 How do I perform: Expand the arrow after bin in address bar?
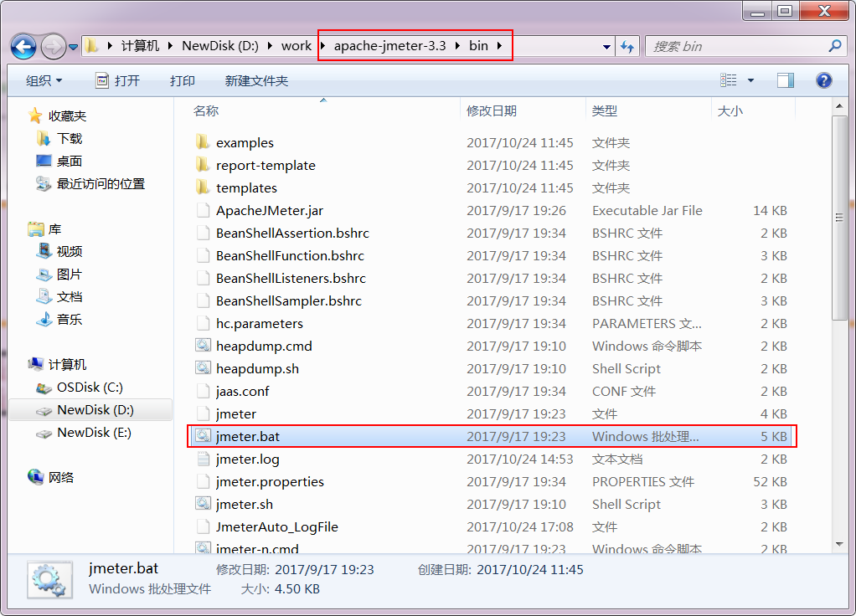pos(499,46)
